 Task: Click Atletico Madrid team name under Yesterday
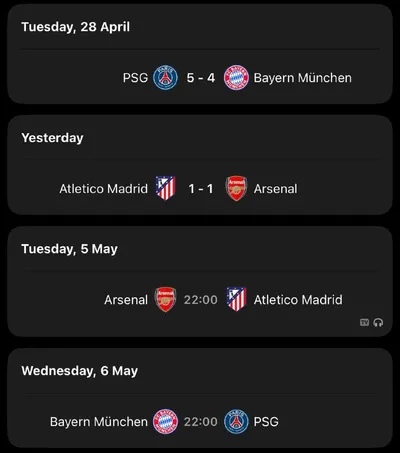tap(103, 189)
